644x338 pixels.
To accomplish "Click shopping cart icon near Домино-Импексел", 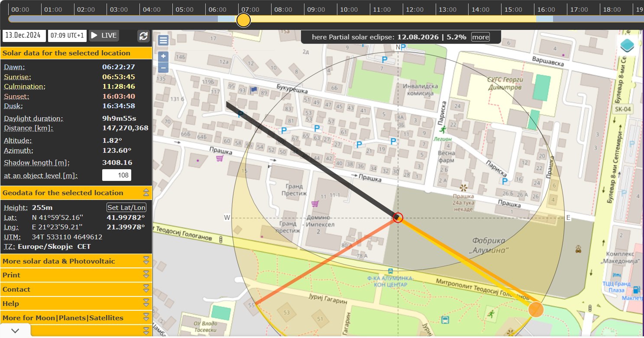I will 315,203.
